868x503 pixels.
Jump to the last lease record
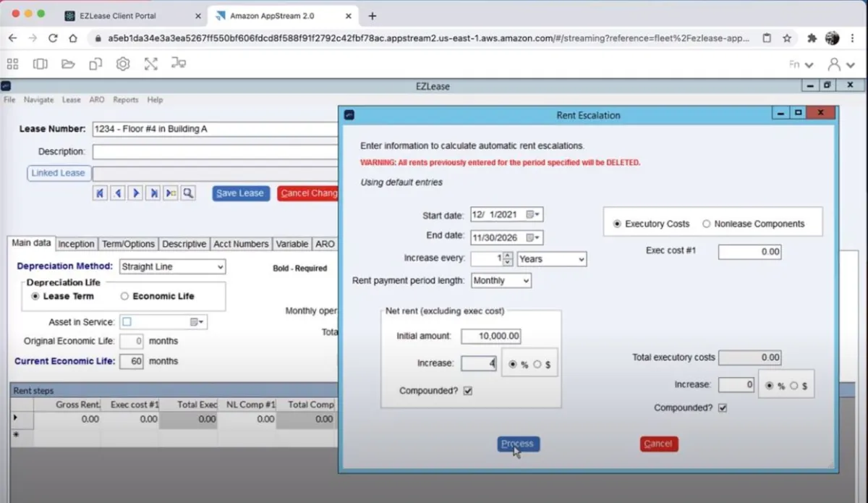(153, 193)
